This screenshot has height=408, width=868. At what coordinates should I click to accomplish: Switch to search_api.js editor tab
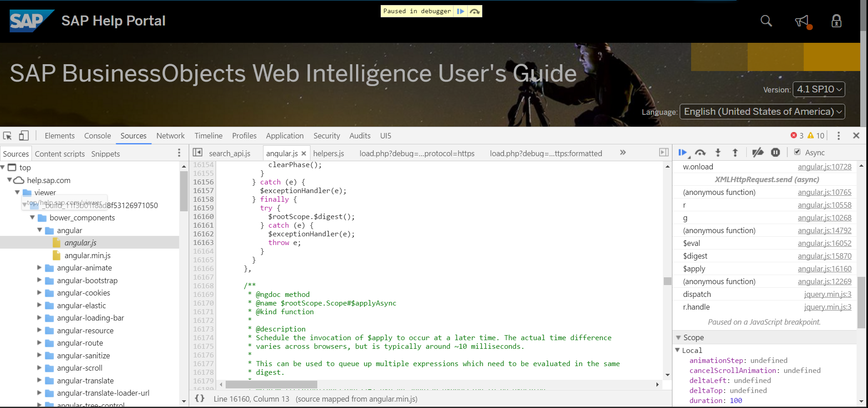coord(230,153)
